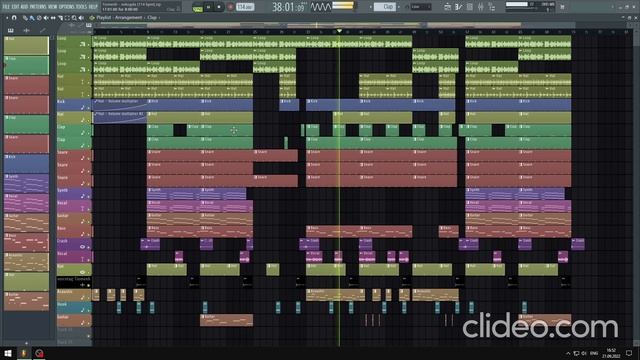Show automation clips via picker icon
This screenshot has width=640, height=360.
point(42,31)
